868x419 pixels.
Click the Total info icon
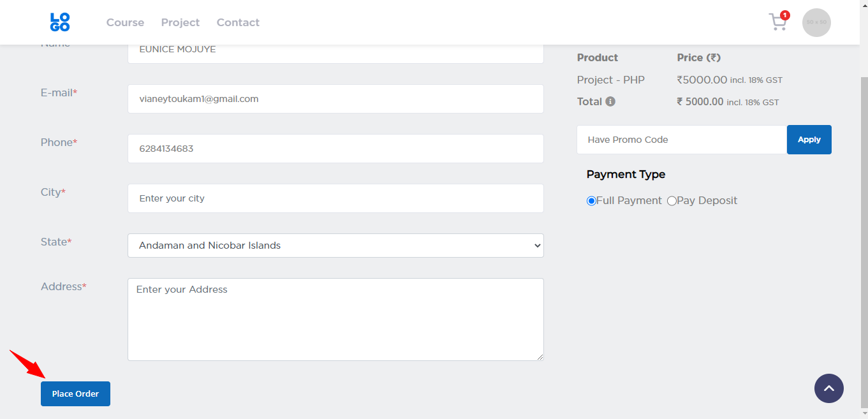tap(610, 101)
